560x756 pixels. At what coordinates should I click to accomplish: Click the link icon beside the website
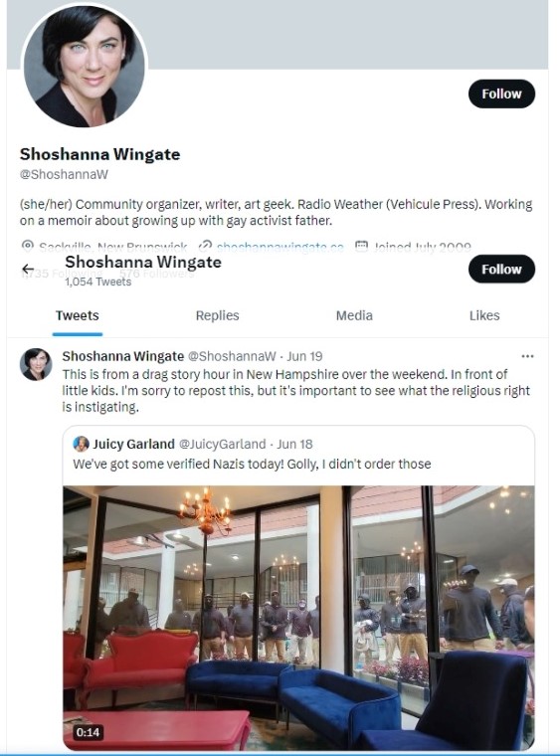(205, 247)
